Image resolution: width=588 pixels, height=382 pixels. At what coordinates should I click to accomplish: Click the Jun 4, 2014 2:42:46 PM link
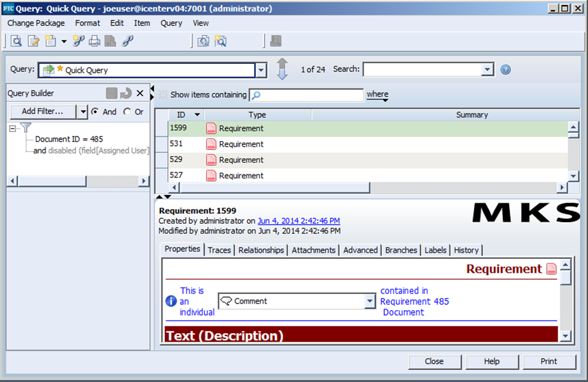click(299, 221)
